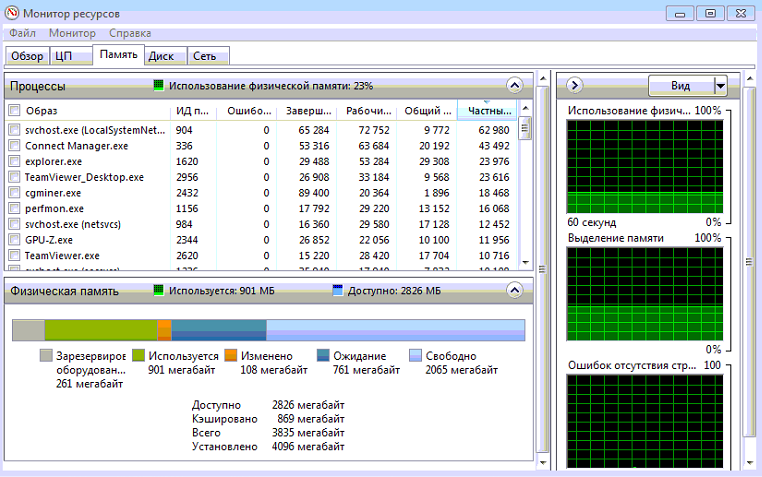Switch to the ЦП tab
This screenshot has height=477, width=762.
[x=63, y=56]
